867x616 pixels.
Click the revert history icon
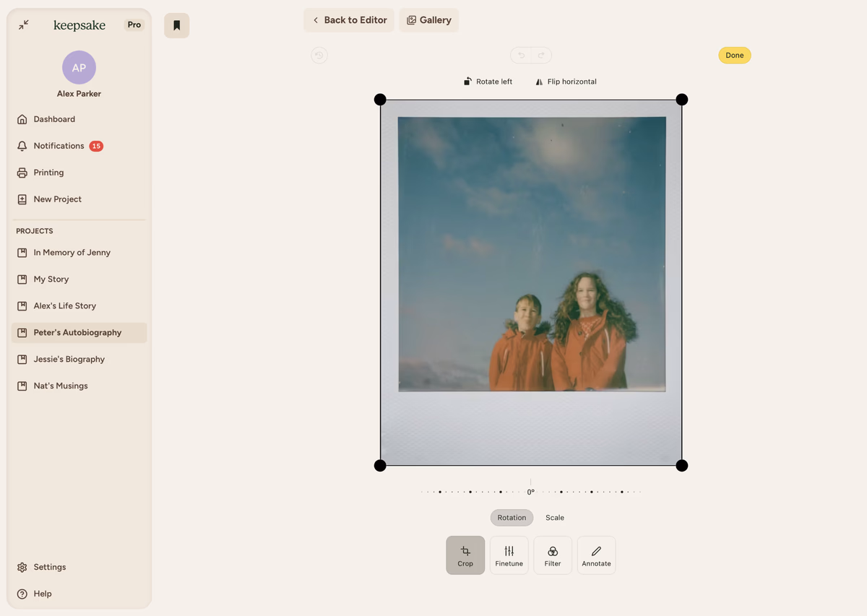tap(319, 56)
